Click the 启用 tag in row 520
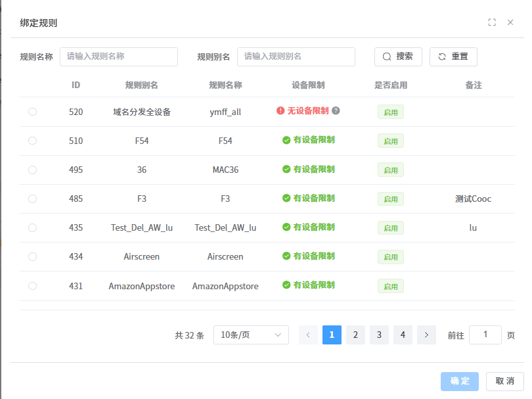Screen dimensions: 532x399 pyautogui.click(x=391, y=112)
